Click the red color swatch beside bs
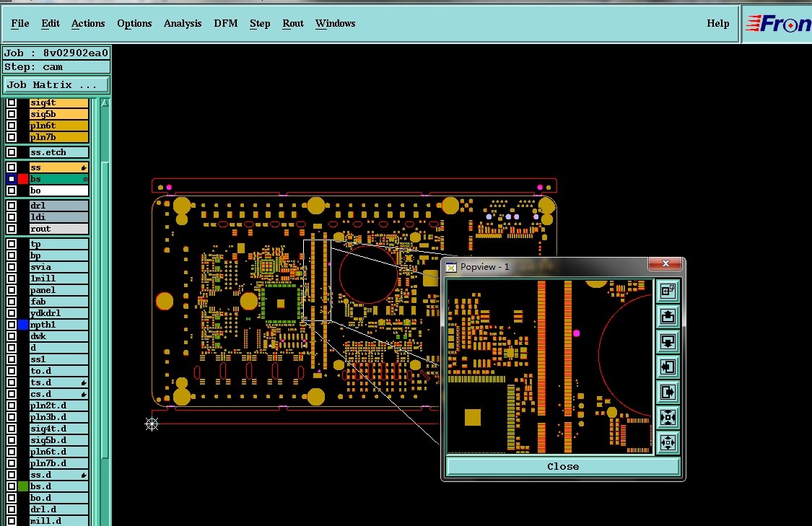The width and height of the screenshot is (812, 526). [x=23, y=179]
